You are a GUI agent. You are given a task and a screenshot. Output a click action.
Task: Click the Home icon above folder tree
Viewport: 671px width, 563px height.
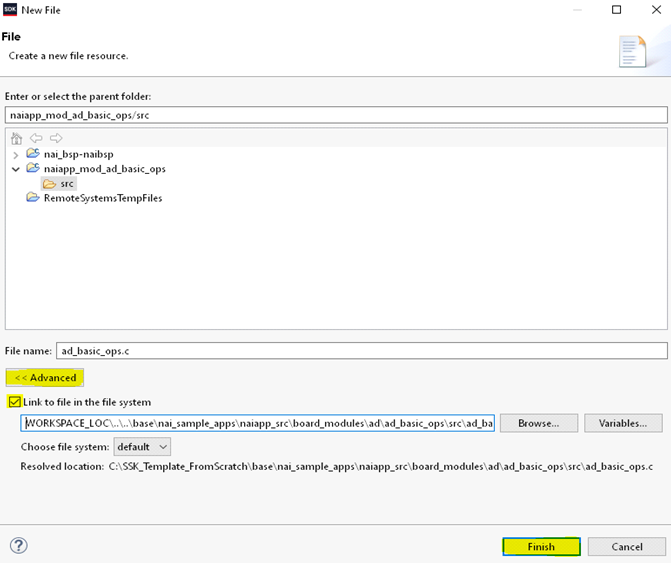pyautogui.click(x=16, y=138)
